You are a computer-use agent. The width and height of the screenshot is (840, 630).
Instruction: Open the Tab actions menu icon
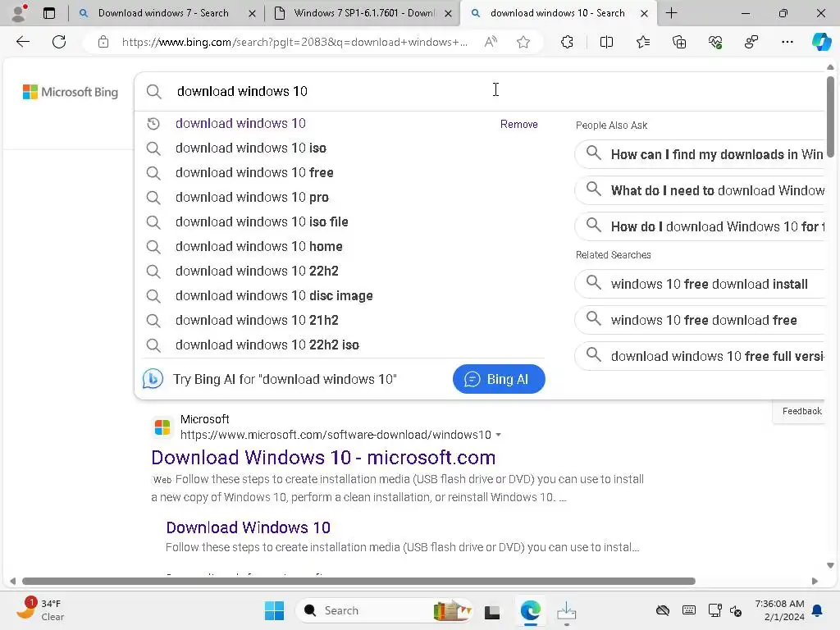[49, 13]
